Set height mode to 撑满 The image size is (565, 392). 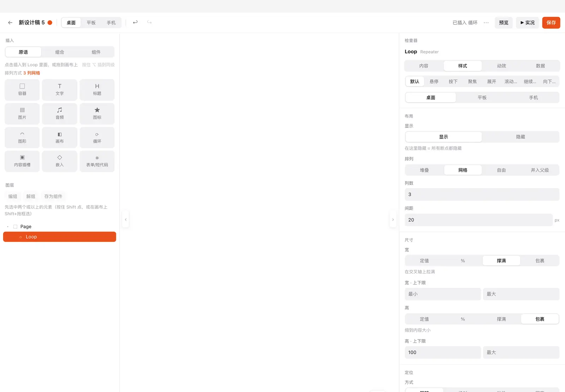click(501, 319)
